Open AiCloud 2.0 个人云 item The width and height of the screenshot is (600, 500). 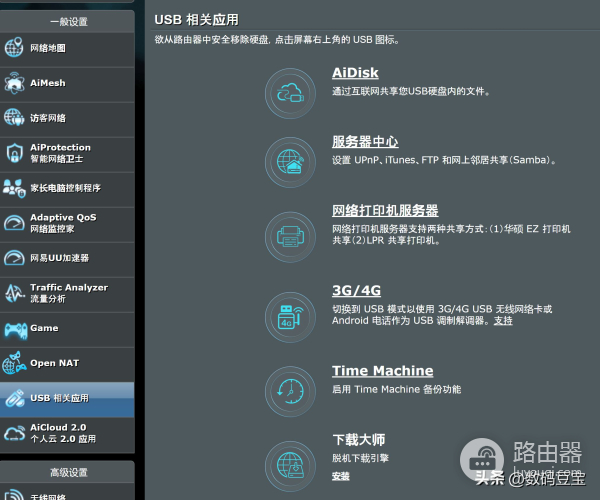click(x=67, y=435)
